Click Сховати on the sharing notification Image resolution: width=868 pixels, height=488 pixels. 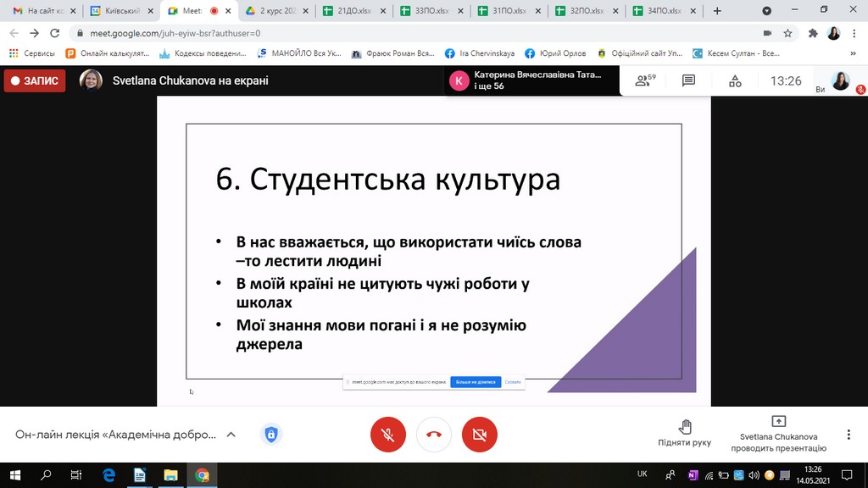tap(514, 382)
